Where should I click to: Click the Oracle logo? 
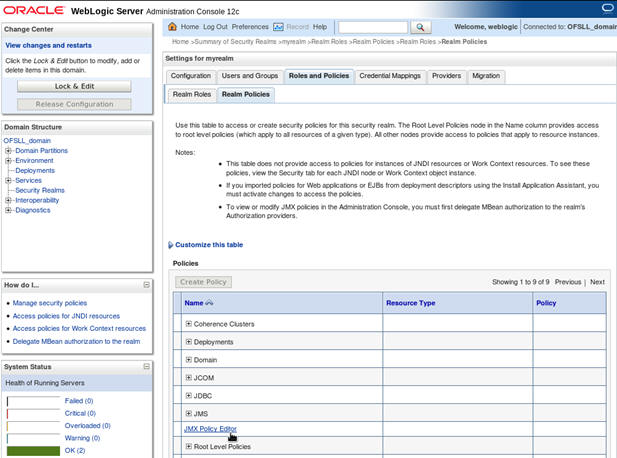pos(33,10)
